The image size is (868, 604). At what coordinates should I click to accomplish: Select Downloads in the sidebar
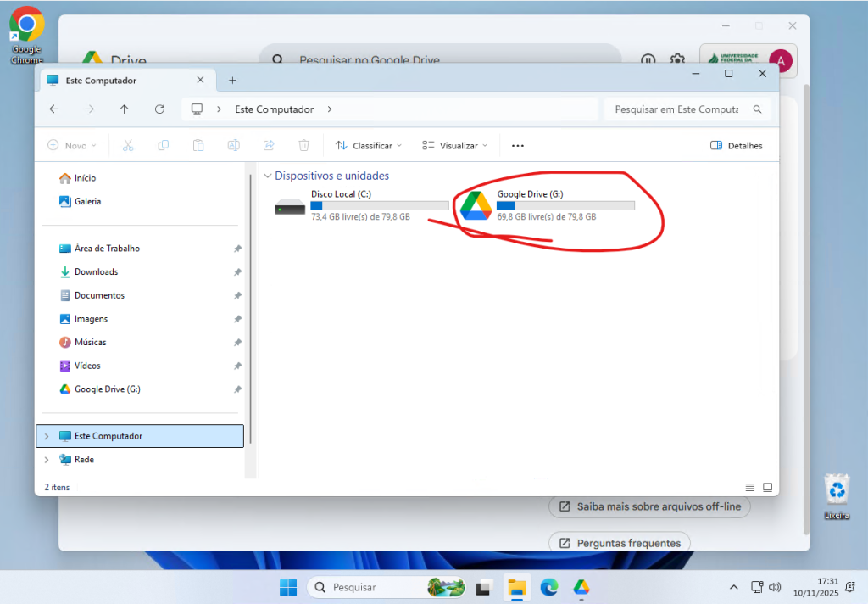tap(96, 272)
